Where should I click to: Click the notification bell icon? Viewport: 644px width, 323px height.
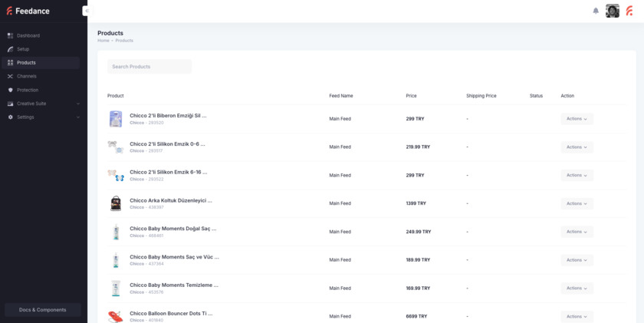click(x=596, y=11)
